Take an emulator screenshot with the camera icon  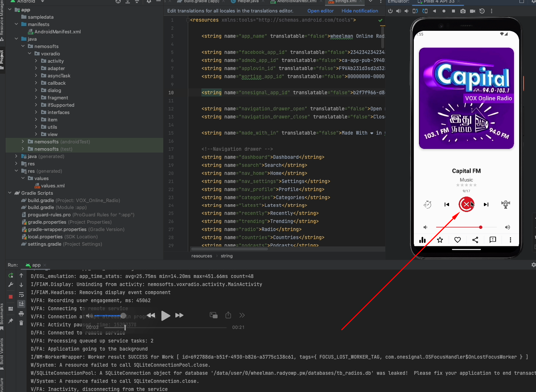463,11
